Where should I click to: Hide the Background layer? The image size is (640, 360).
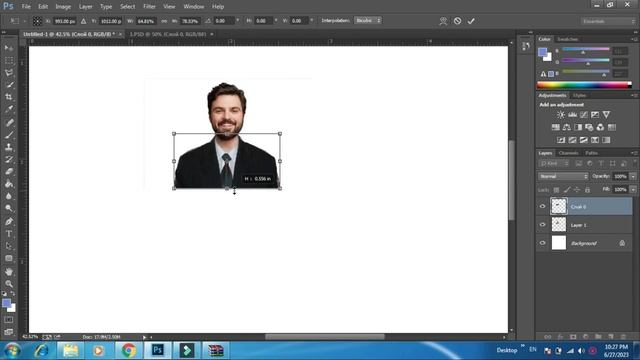[x=542, y=243]
